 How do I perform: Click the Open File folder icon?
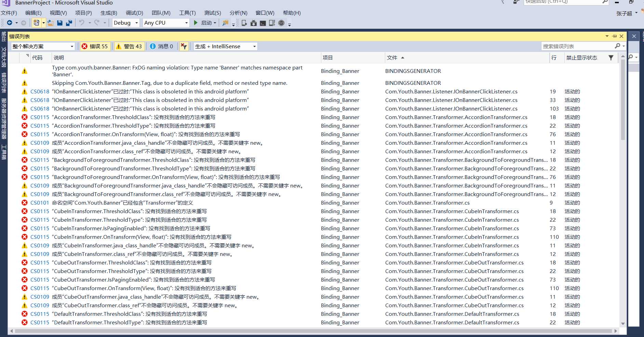point(50,23)
